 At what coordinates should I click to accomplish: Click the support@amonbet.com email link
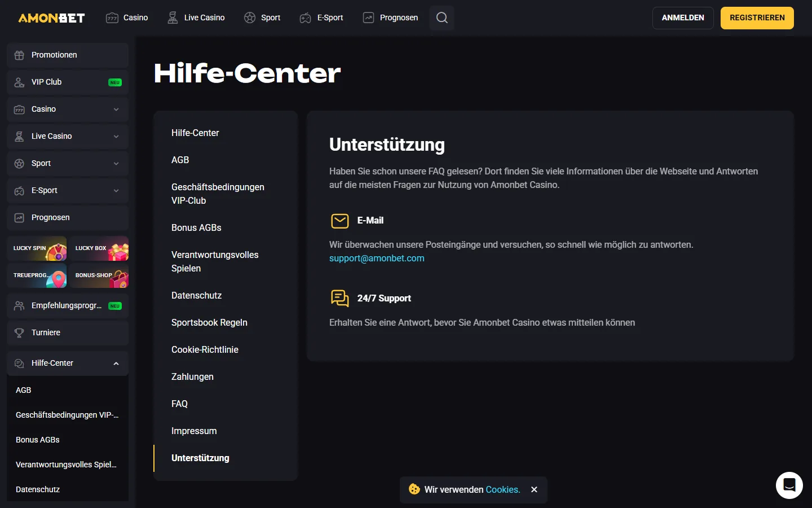tap(377, 258)
